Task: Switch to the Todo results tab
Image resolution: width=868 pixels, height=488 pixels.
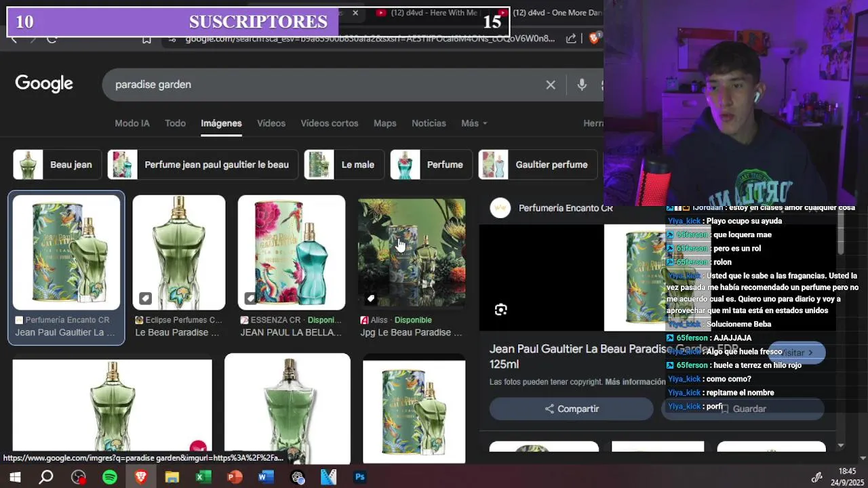Action: click(x=175, y=123)
